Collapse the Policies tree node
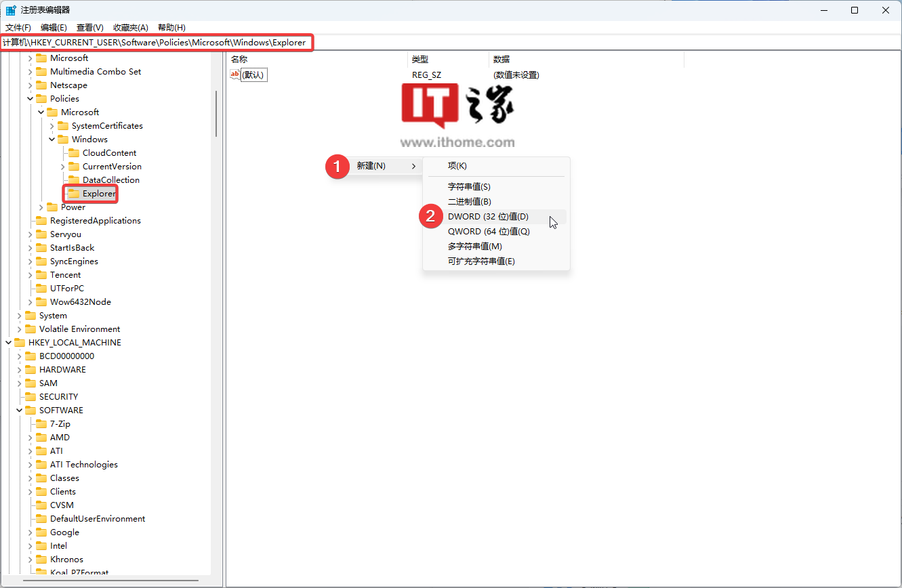Screen dimensions: 902x588 click(x=30, y=99)
